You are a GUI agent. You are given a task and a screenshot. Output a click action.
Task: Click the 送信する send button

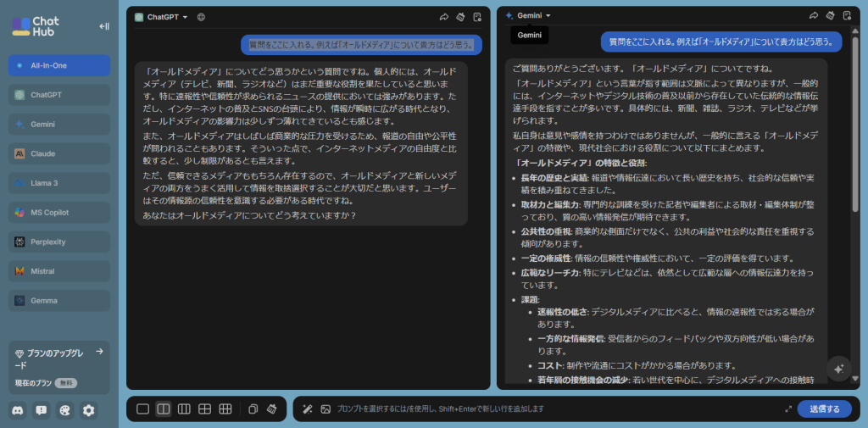825,409
